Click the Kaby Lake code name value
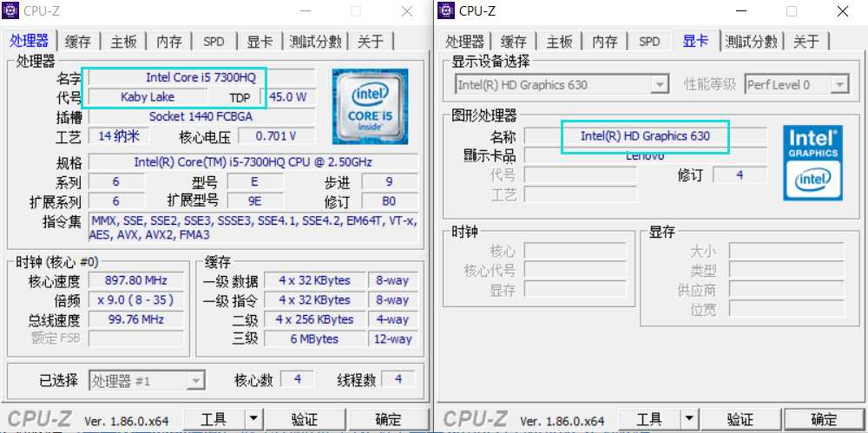 pos(148,97)
